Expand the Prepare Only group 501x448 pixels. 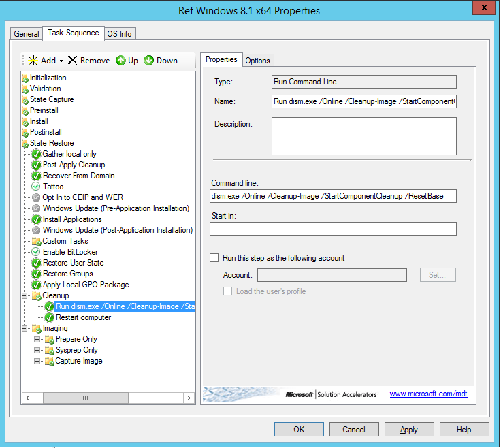tap(37, 339)
